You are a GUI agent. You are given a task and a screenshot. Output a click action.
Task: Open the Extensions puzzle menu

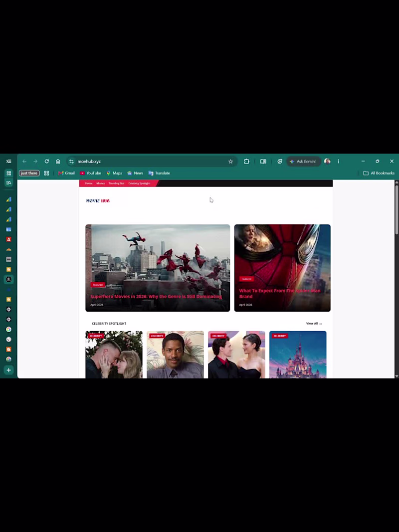[247, 162]
